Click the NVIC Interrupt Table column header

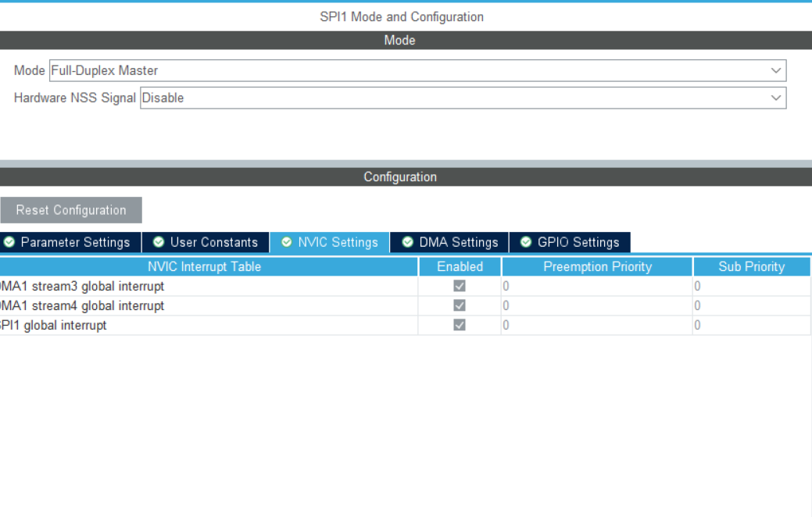coord(204,266)
